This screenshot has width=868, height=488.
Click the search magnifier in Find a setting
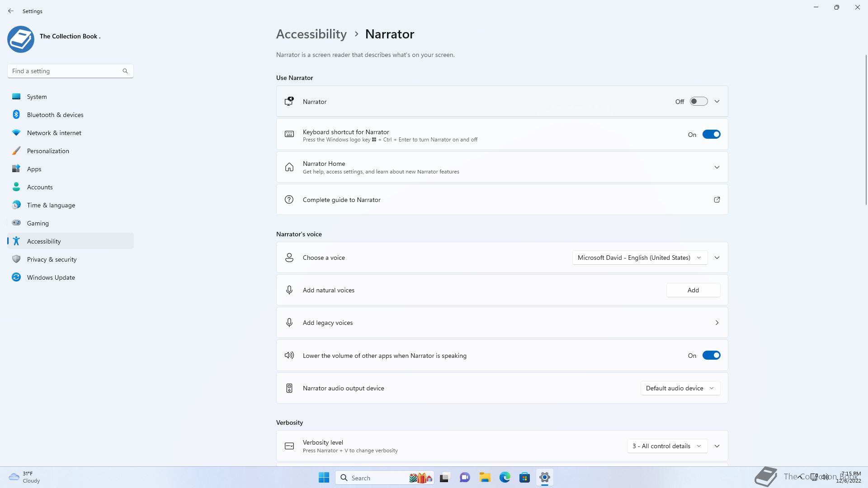point(125,71)
